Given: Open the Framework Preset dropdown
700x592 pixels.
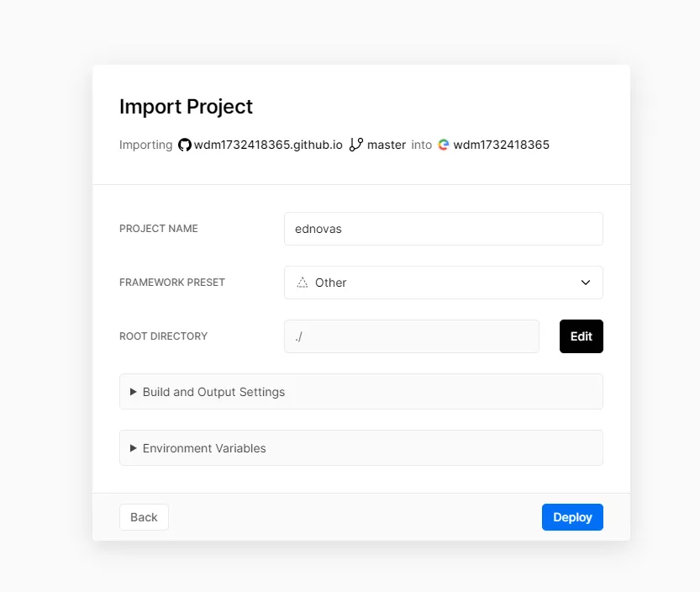Looking at the screenshot, I should pos(443,283).
